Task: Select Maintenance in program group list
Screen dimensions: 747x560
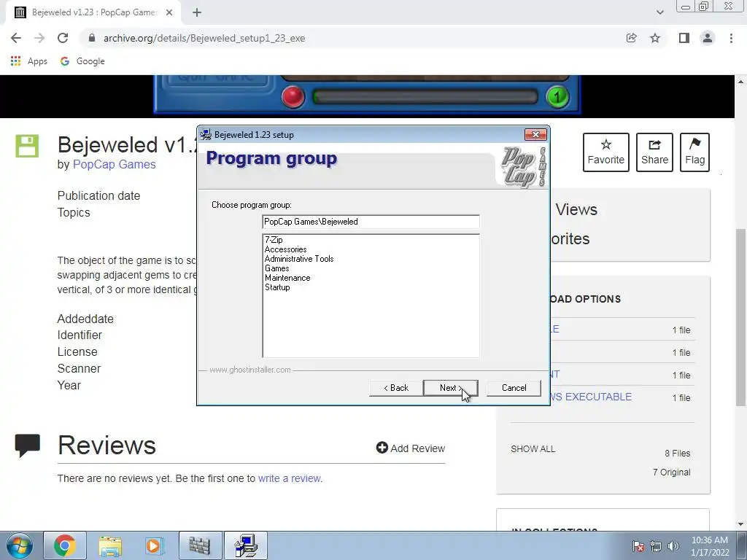Action: 287,278
